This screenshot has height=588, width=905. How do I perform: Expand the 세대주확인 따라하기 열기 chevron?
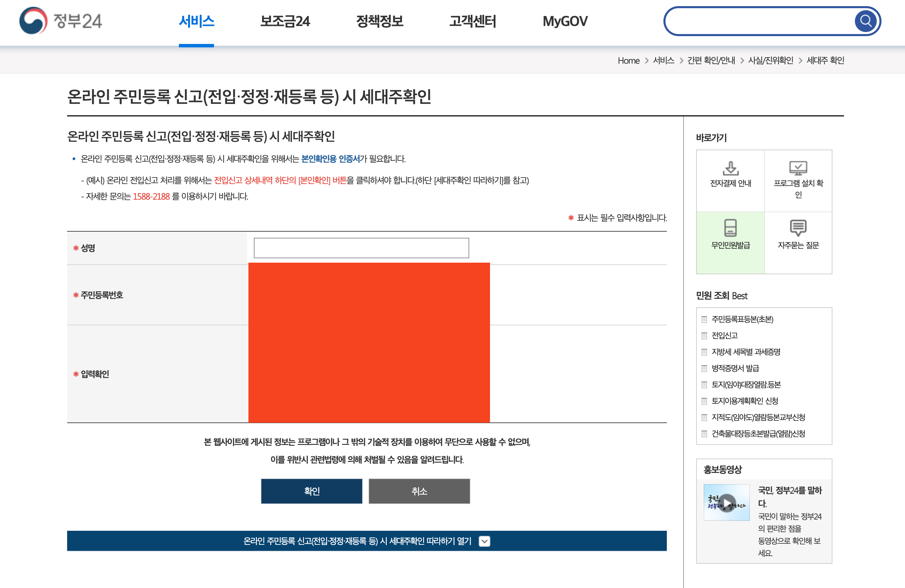click(x=485, y=541)
